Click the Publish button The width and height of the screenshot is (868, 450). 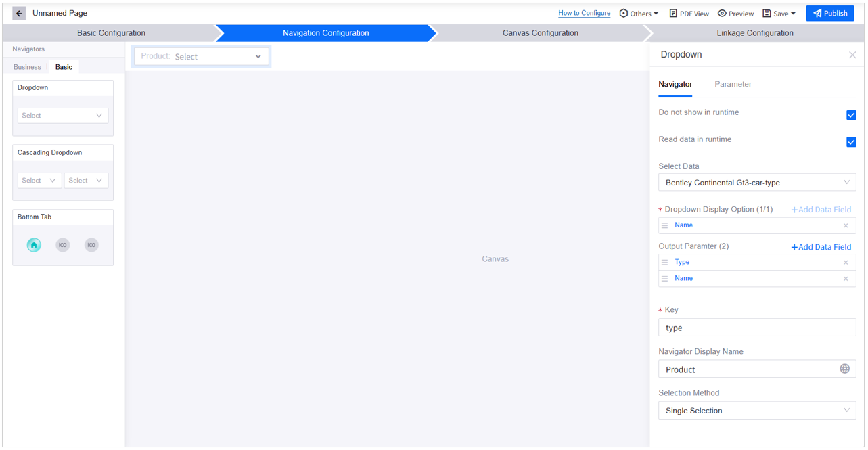pyautogui.click(x=829, y=14)
